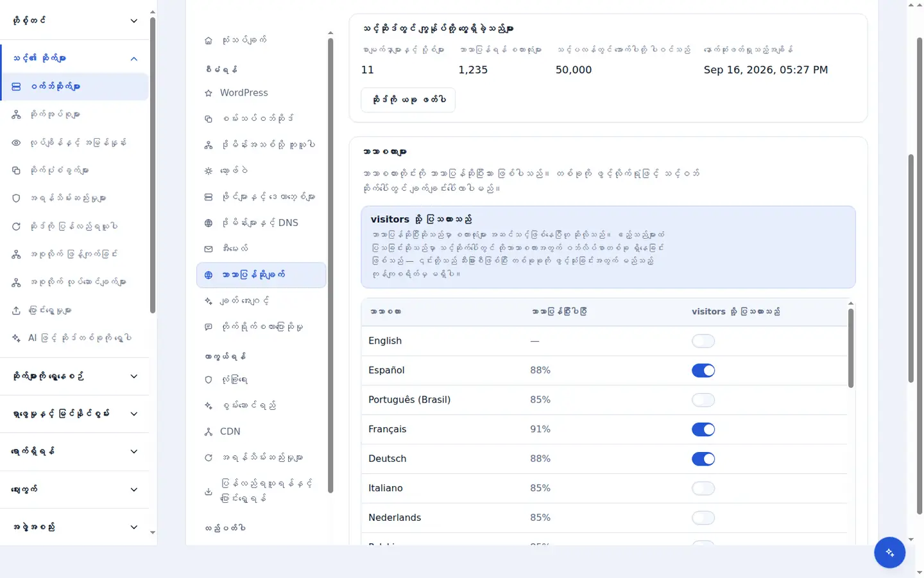Click the network icon beside CDN

[x=208, y=432]
